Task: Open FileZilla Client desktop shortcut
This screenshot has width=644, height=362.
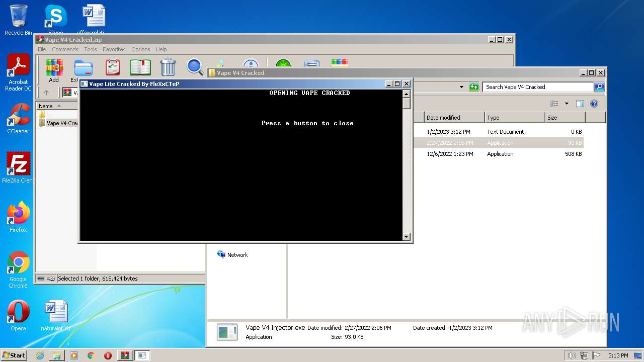Action: 18,168
